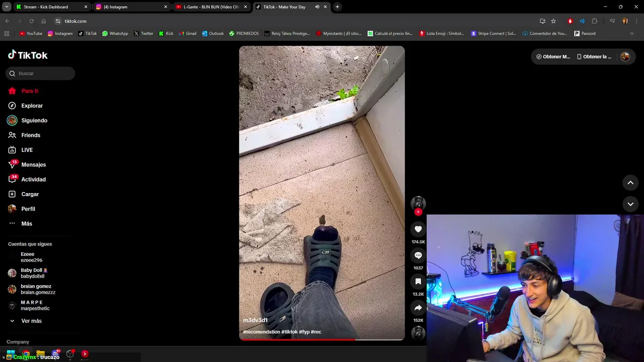Viewport: 644px width, 362px height.
Task: Open the Ezeee followed account
Action: pos(32,257)
